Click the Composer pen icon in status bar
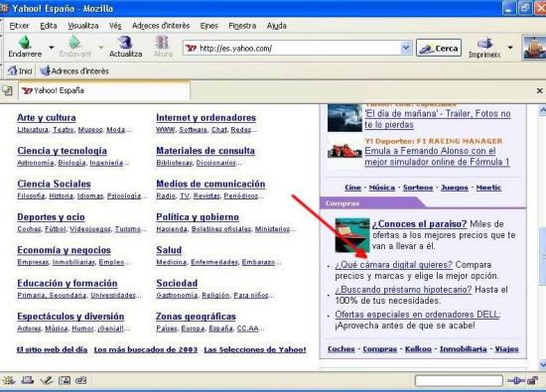The width and height of the screenshot is (546, 392). 46,380
